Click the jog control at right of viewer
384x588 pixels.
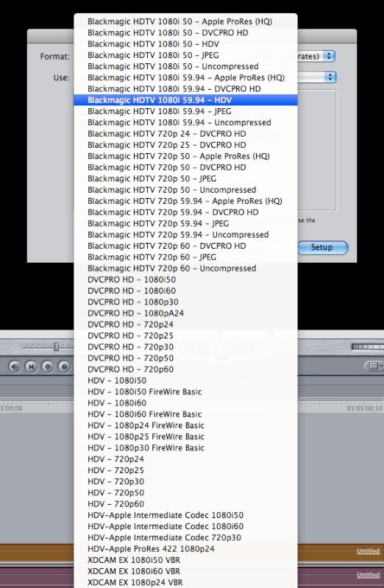tap(368, 347)
